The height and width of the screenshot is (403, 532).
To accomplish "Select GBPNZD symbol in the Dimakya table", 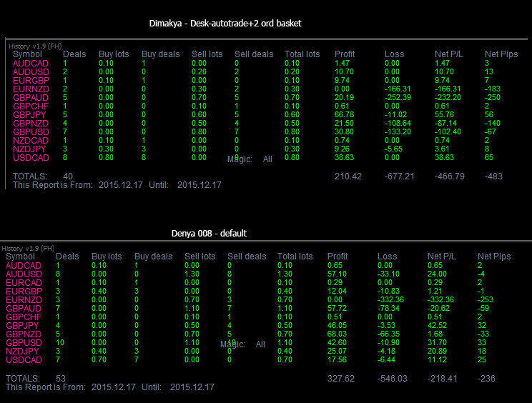I will (x=31, y=124).
